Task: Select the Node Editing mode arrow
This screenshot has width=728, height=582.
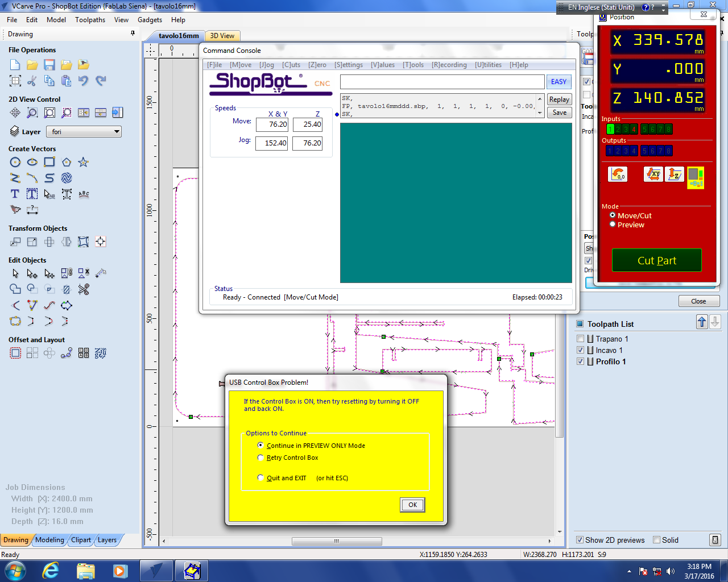Action: click(x=32, y=274)
